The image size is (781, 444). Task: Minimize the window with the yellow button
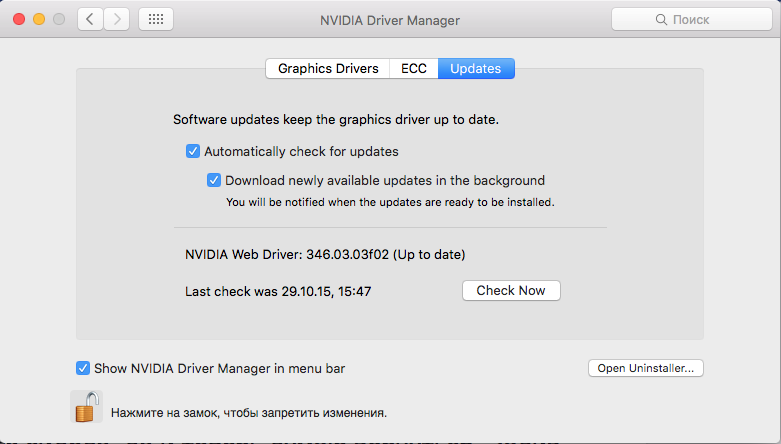tap(39, 19)
